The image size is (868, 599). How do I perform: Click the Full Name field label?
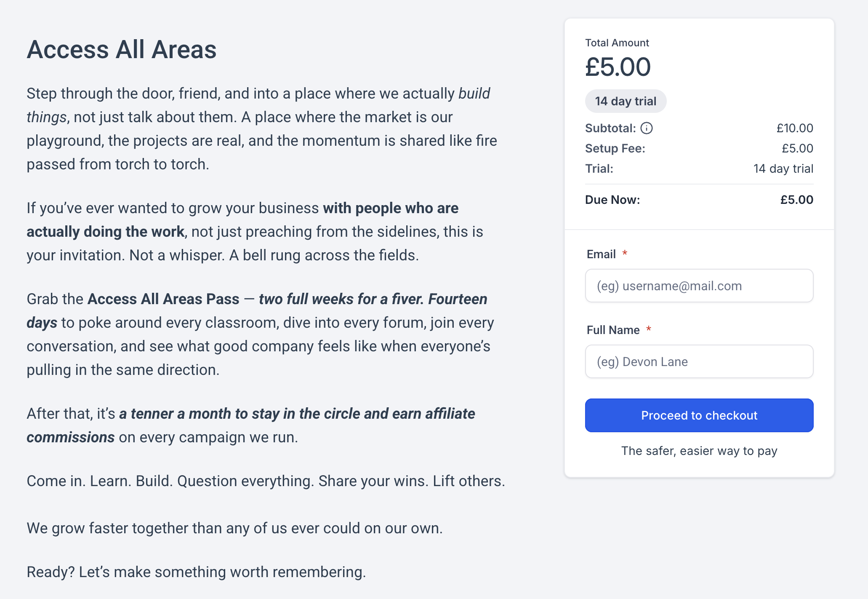tap(613, 330)
